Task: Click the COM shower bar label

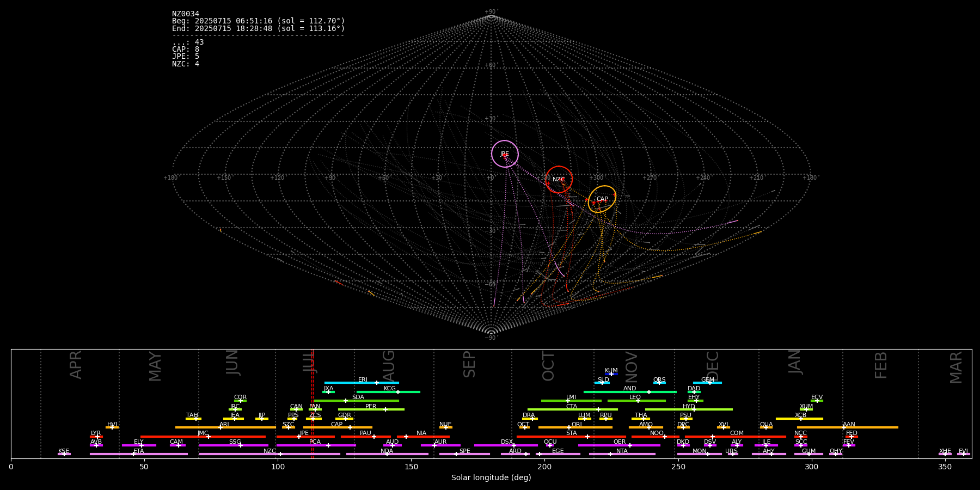Action: [737, 433]
